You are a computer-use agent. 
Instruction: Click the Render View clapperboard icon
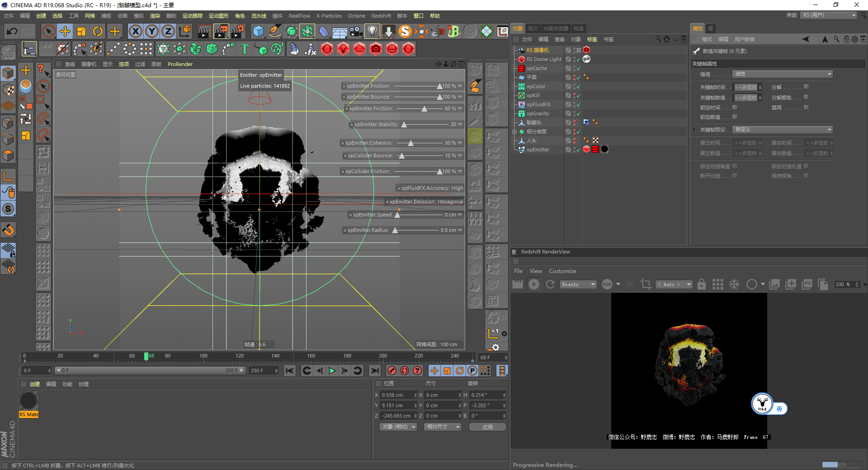coord(204,31)
